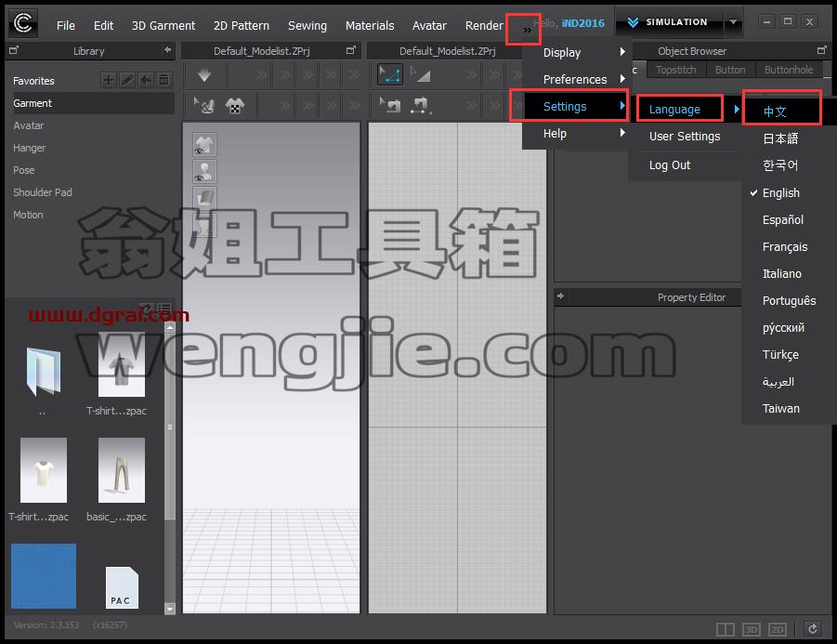Pop out the 3D Default_Modelist window
Viewport: 837px width, 644px height.
tap(351, 50)
